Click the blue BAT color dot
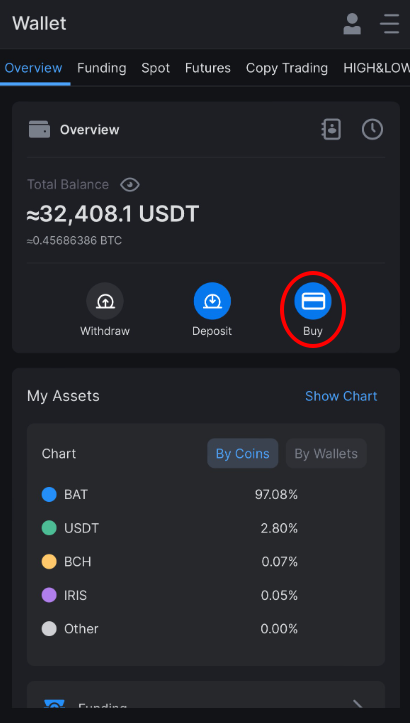The image size is (410, 723). tap(49, 495)
